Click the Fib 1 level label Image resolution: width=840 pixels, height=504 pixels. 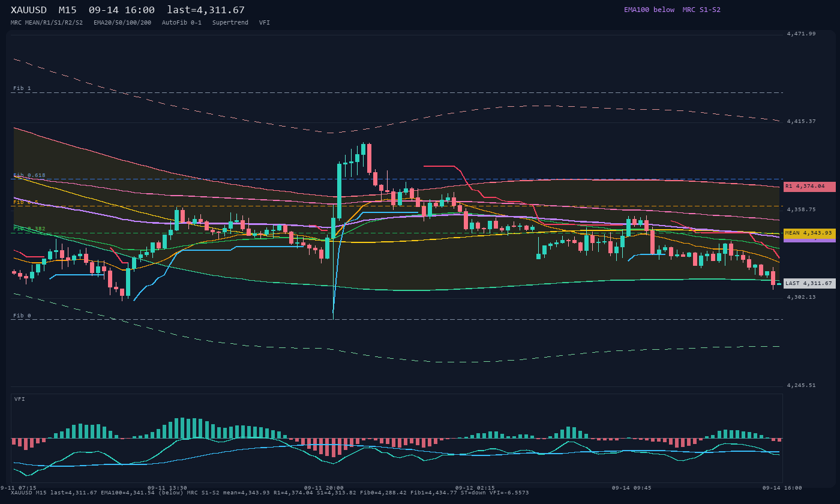(22, 88)
